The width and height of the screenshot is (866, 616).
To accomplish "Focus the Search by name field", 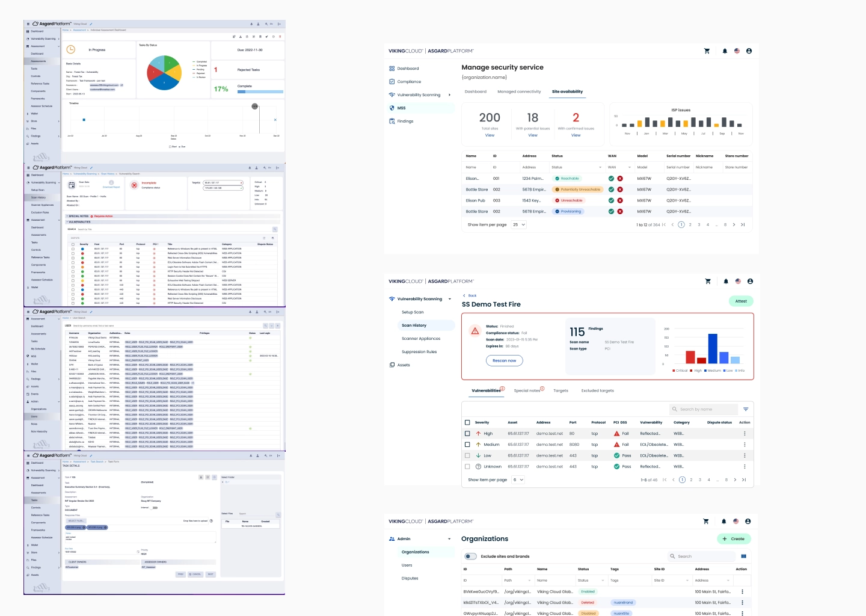I will (703, 409).
